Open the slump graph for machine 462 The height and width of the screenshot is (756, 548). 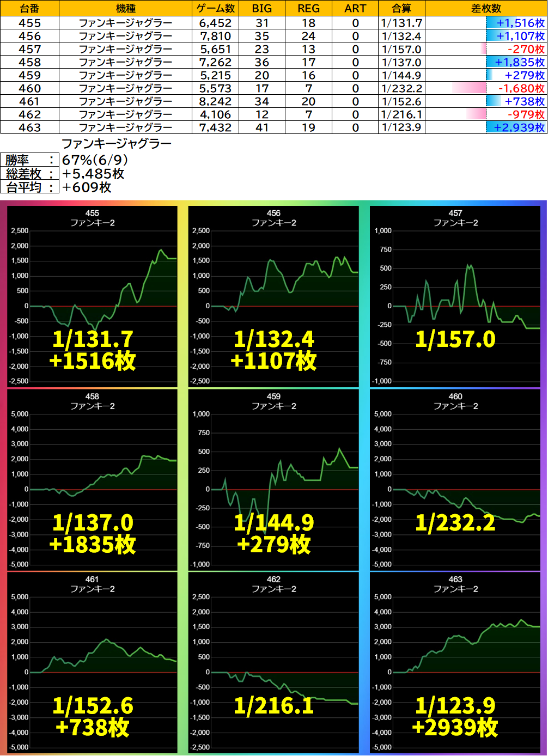[x=273, y=663]
